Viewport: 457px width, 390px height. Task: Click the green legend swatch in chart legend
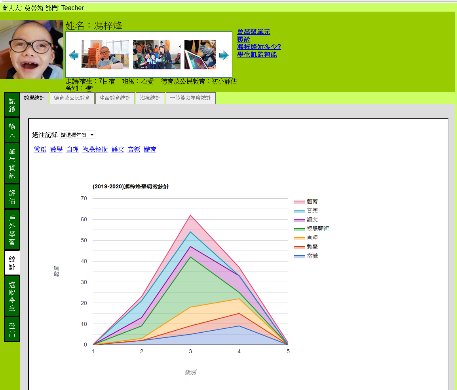click(299, 229)
